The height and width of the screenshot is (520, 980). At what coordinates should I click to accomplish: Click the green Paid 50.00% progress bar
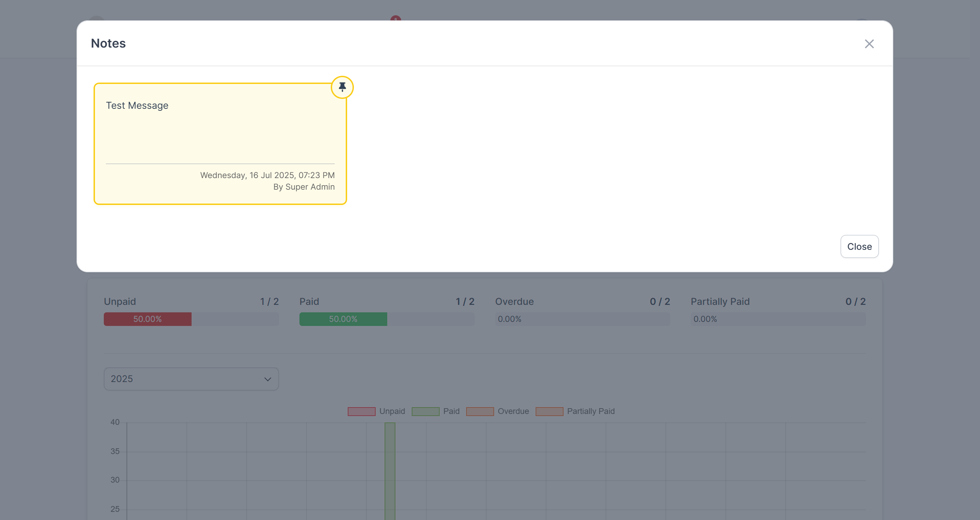pos(343,319)
